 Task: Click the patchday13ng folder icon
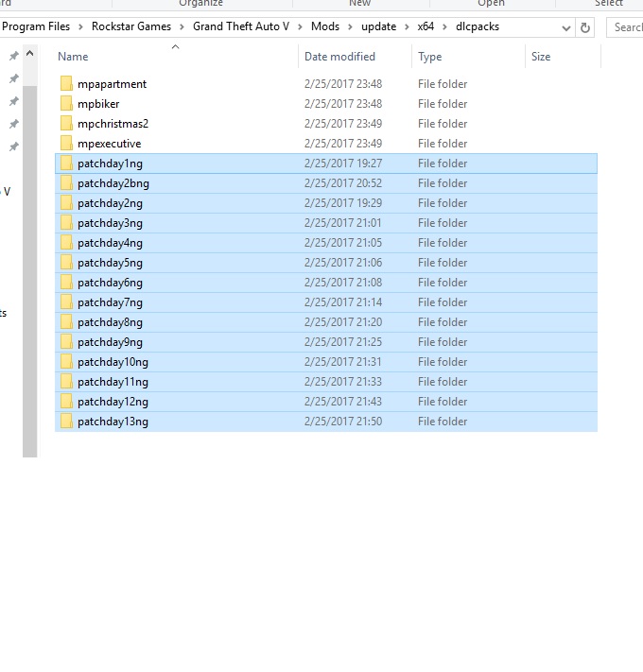(x=66, y=421)
